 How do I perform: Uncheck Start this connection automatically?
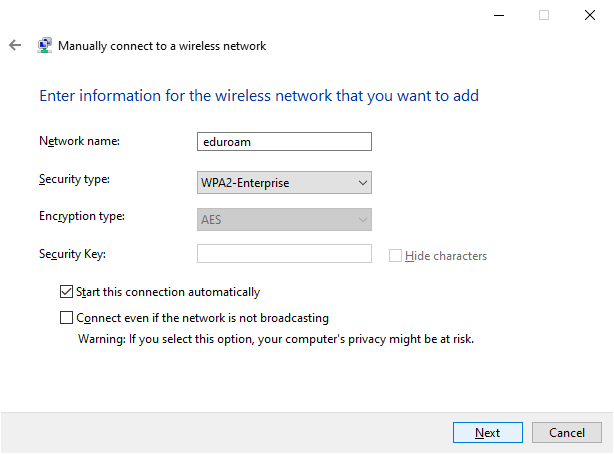point(66,292)
